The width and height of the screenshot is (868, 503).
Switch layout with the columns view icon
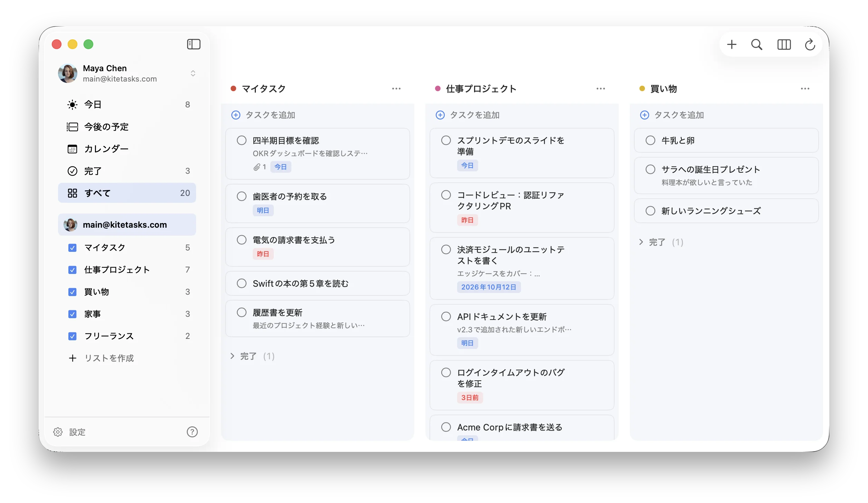click(x=784, y=44)
